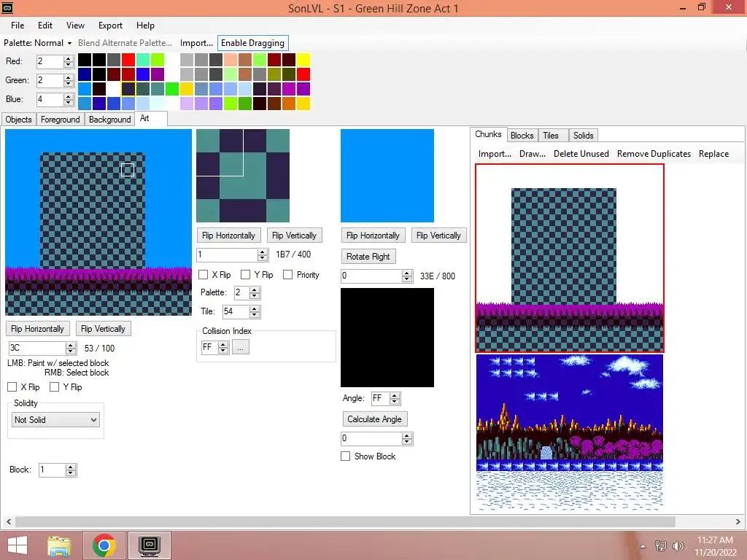Click Delete Unused in Chunks panel
This screenshot has height=560, width=747.
[581, 154]
